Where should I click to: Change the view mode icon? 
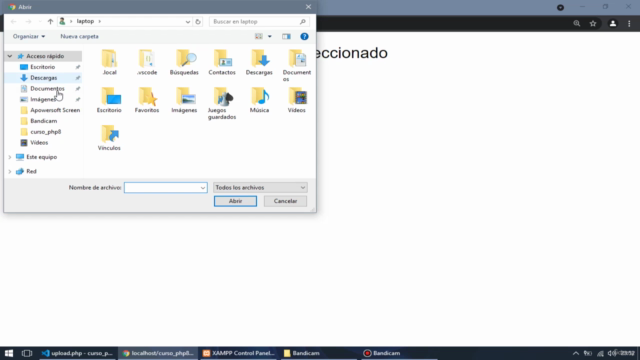tap(259, 36)
